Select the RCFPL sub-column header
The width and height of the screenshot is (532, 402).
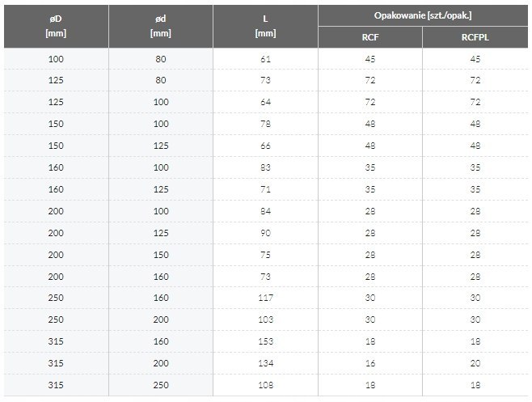coord(475,36)
